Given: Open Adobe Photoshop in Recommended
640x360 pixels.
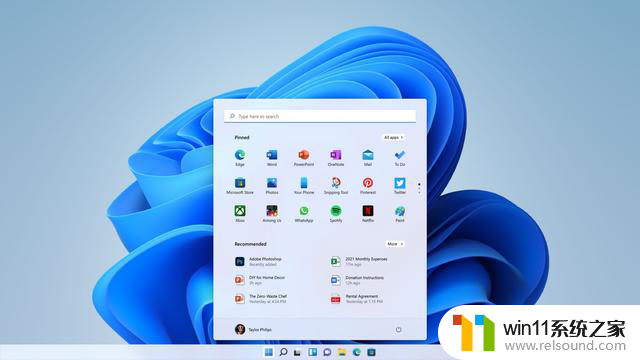Looking at the screenshot, I should click(x=258, y=261).
